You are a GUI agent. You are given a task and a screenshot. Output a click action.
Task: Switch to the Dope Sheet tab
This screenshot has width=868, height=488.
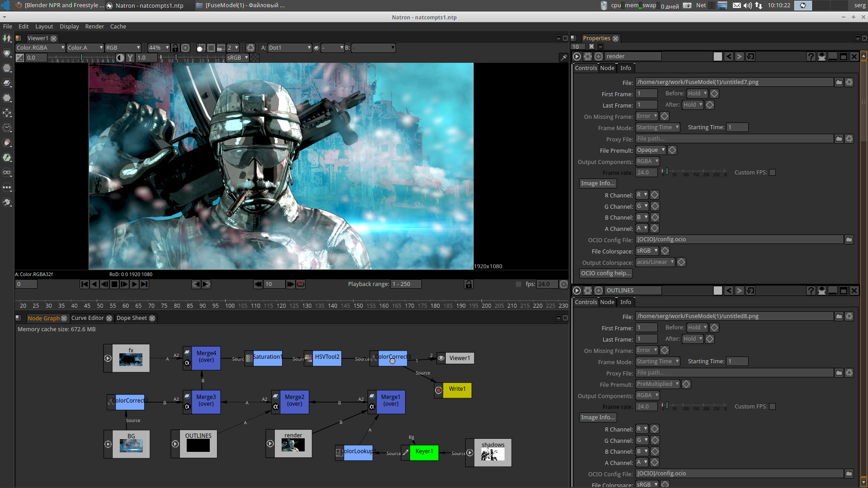coord(132,318)
